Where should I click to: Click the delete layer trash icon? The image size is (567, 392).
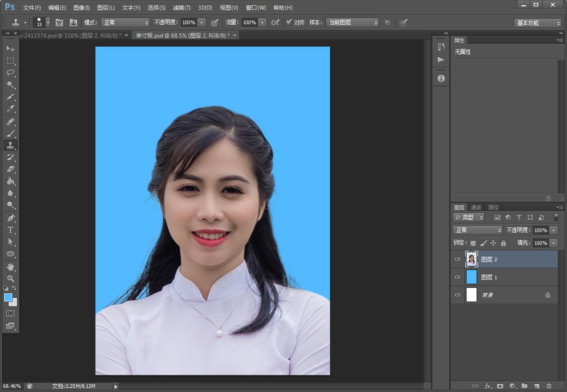549,386
